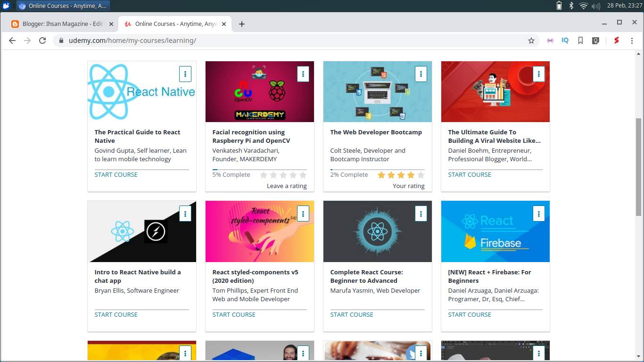The width and height of the screenshot is (644, 362).
Task: Open options menu for Facial recognition Raspberry Pi course
Action: click(303, 74)
